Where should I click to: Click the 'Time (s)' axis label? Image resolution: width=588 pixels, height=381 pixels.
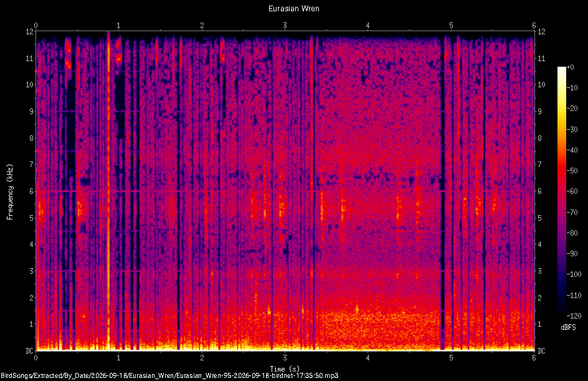[x=285, y=369]
